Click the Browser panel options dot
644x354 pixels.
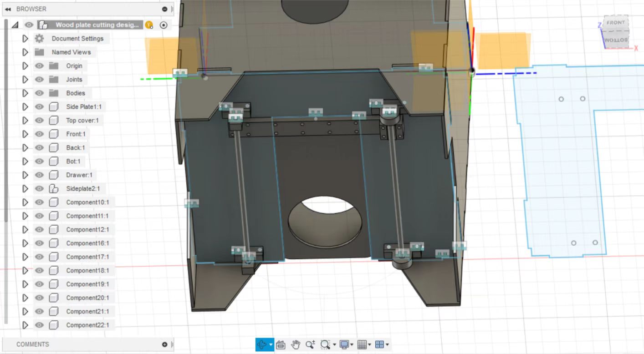coord(164,9)
